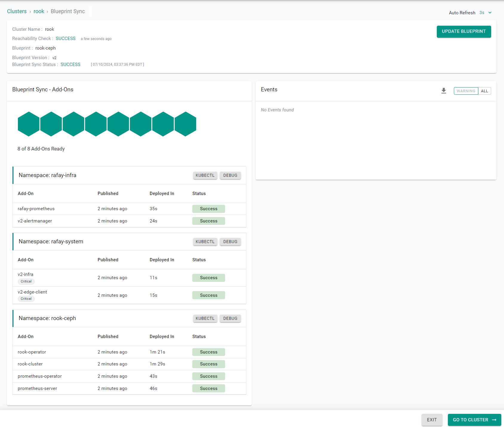
Task: Select rook-cluster add-on name
Action: point(30,364)
